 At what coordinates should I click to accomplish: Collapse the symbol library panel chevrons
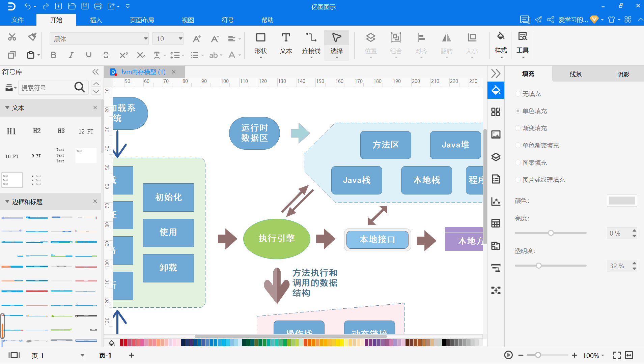click(95, 72)
